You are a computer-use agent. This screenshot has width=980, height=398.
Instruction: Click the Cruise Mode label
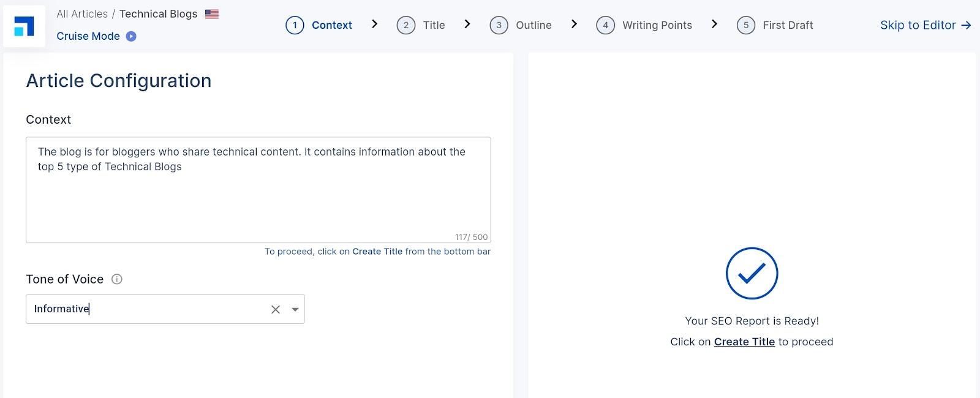[x=88, y=36]
